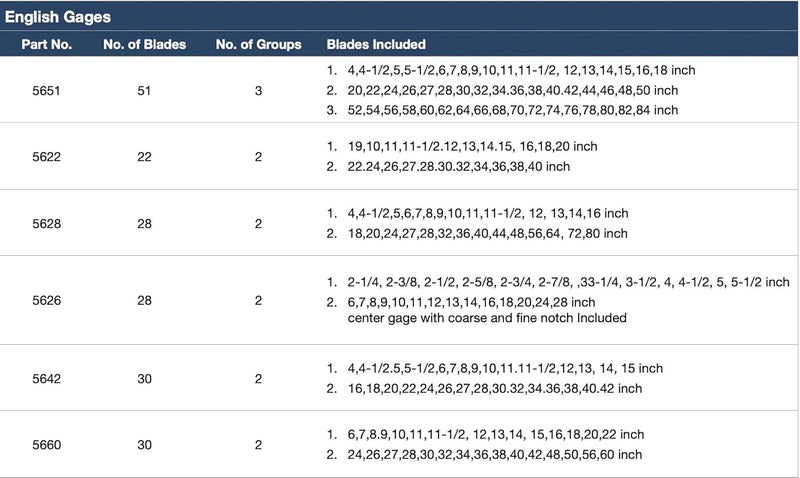This screenshot has height=478, width=800.
Task: Click part number 5622
Action: click(x=46, y=157)
